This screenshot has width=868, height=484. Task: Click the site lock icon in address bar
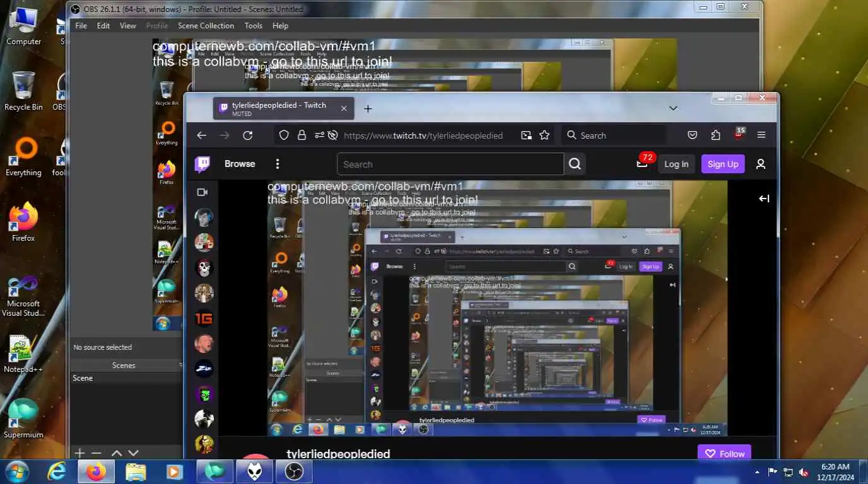tap(302, 135)
